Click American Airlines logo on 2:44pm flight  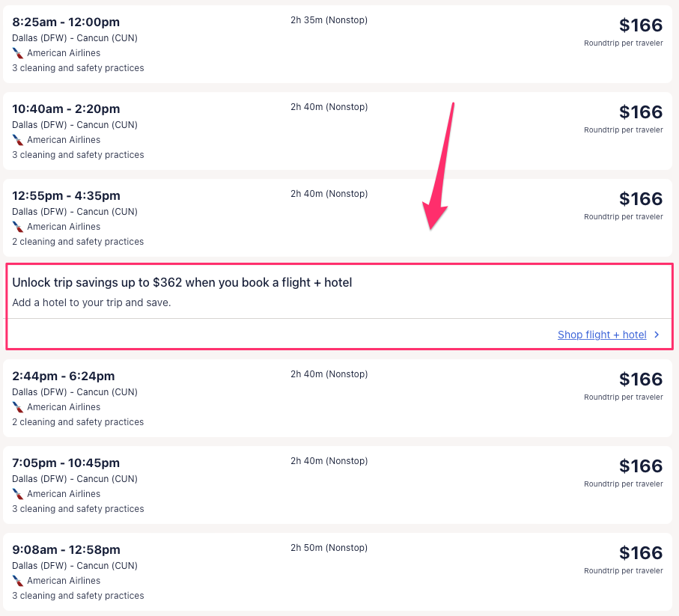18,407
